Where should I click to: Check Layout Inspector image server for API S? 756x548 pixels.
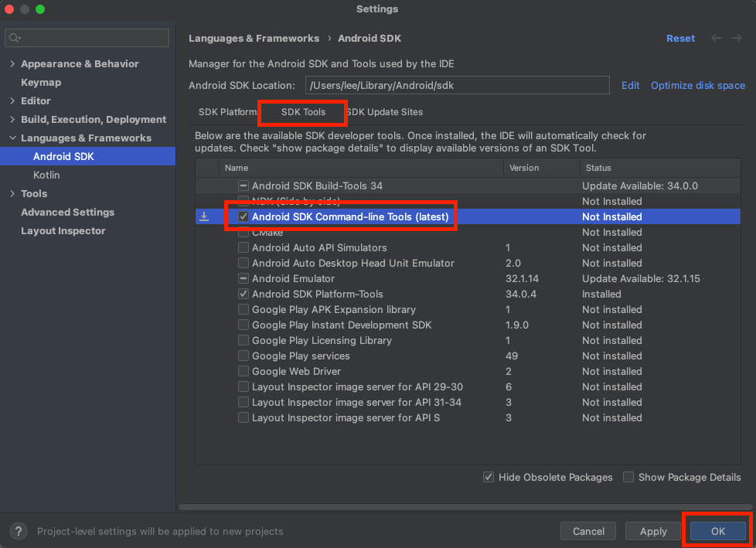(243, 417)
